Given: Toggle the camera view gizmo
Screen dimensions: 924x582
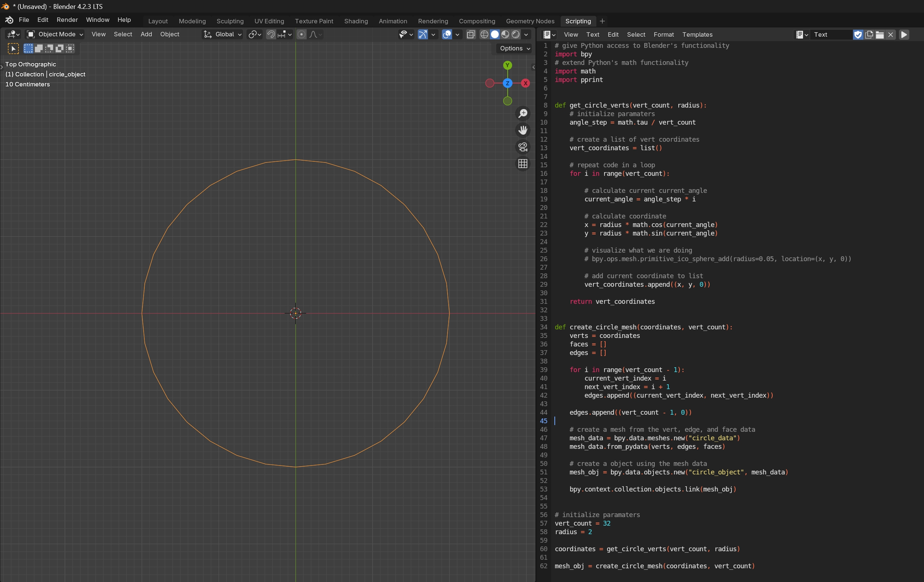Looking at the screenshot, I should click(x=522, y=147).
